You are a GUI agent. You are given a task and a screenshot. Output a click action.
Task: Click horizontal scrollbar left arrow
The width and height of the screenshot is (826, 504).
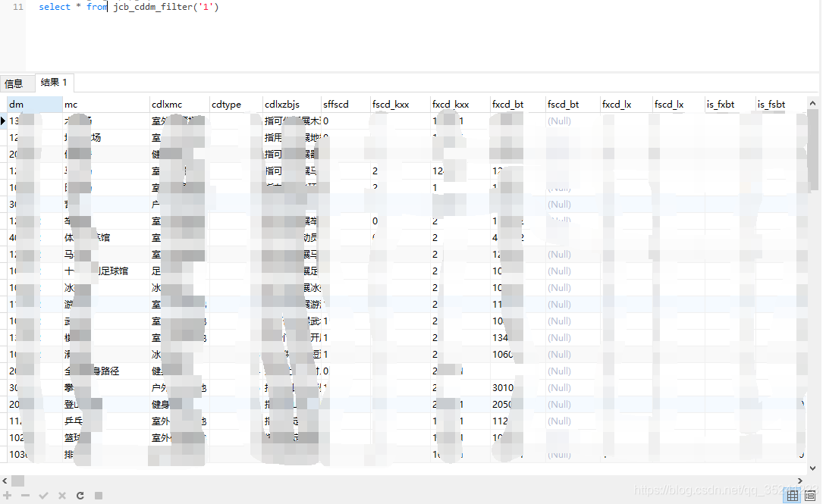[5, 481]
